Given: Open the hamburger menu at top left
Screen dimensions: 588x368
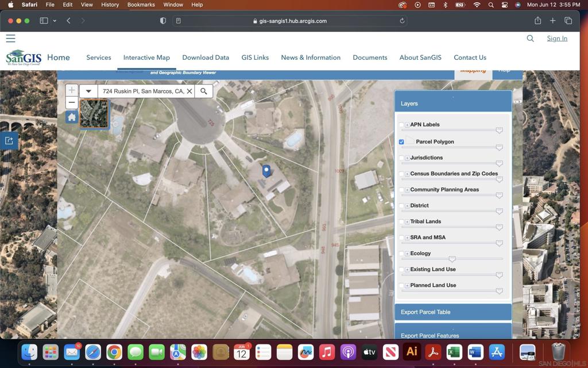Looking at the screenshot, I should coord(10,39).
